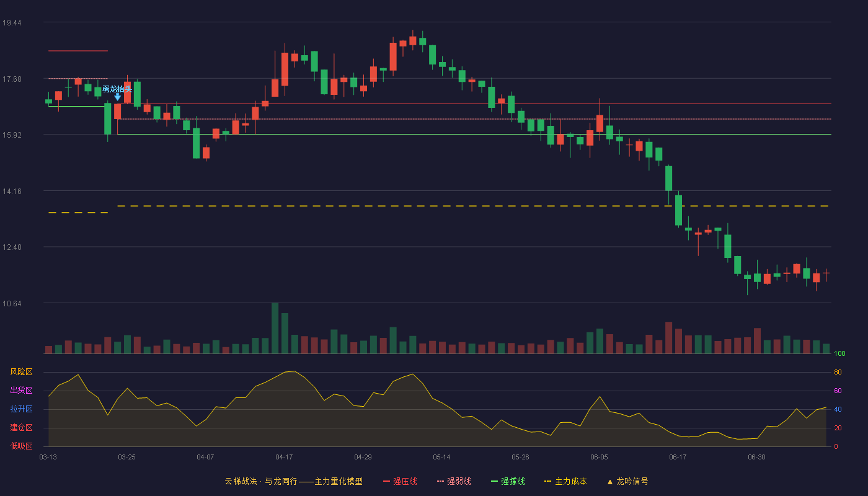Click the 03-25 date label
The image size is (868, 496).
point(126,457)
